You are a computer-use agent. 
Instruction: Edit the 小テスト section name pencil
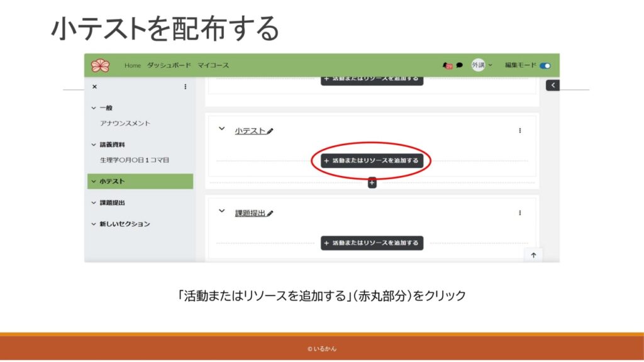tap(270, 131)
